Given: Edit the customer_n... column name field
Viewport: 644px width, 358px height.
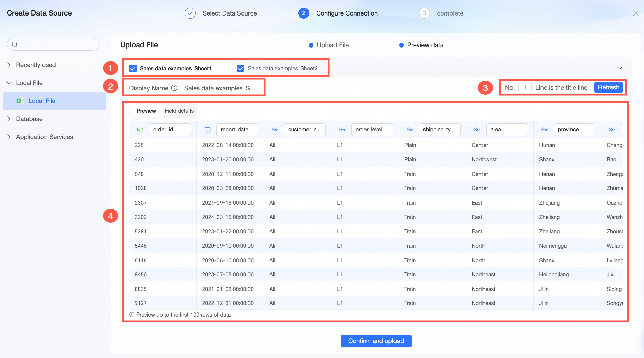Looking at the screenshot, I should [305, 129].
